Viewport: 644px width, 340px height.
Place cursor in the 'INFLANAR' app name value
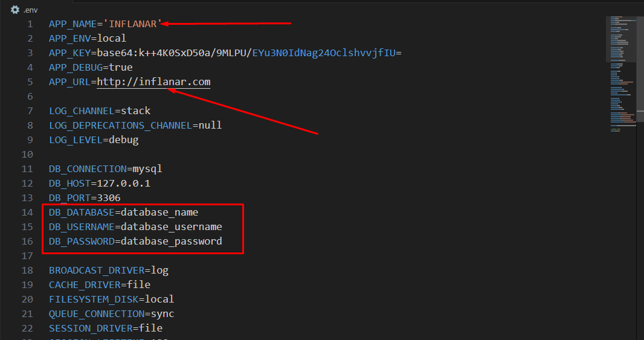coord(133,24)
